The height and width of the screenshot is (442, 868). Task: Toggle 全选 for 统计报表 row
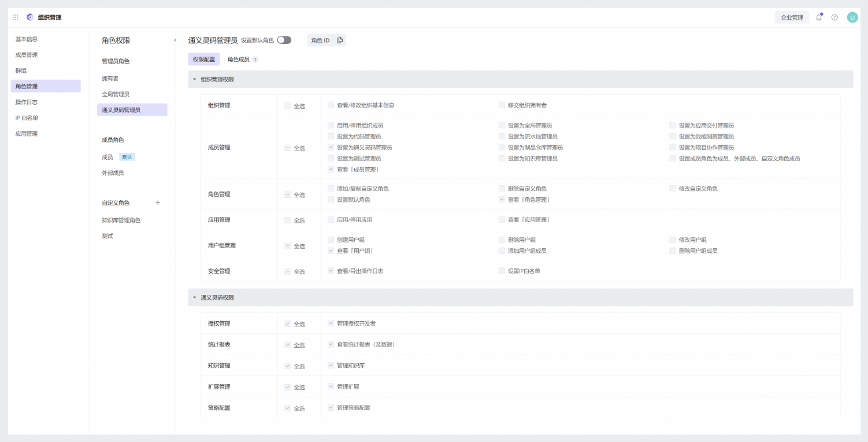click(287, 345)
